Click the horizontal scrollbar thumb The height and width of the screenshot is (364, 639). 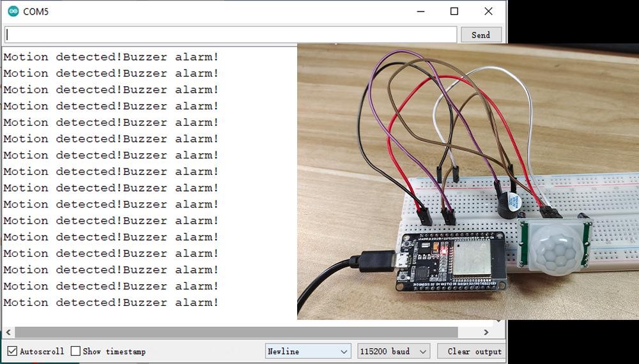(x=236, y=332)
